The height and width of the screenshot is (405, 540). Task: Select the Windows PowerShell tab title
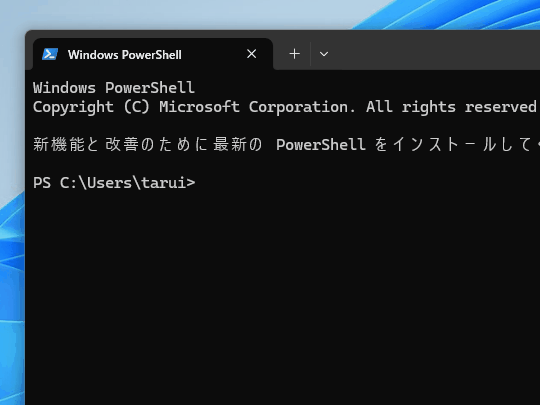[124, 55]
